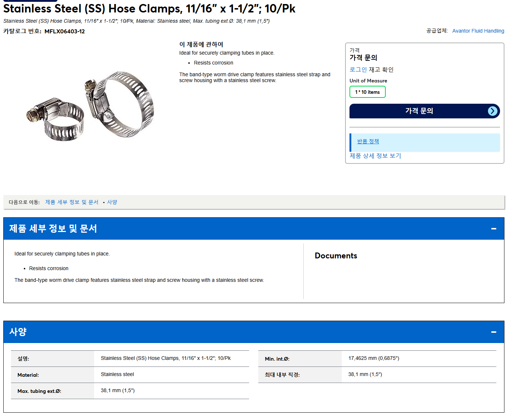Click the italic product subtitle under the title

(x=136, y=21)
